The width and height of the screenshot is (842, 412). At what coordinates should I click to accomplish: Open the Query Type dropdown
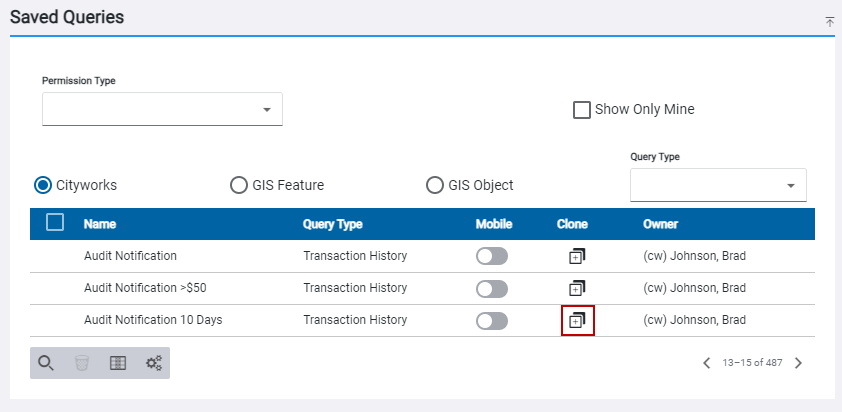point(718,185)
